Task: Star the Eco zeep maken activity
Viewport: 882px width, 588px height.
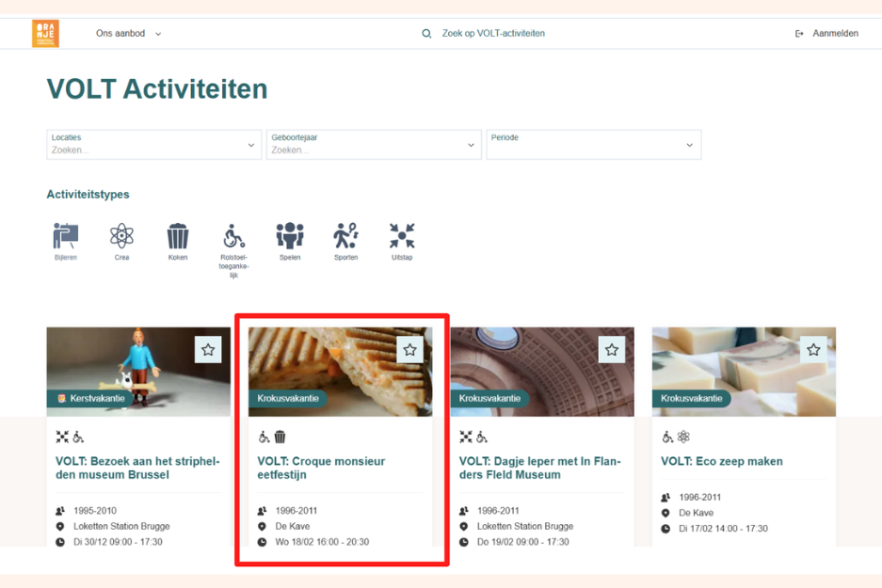Action: click(x=813, y=349)
